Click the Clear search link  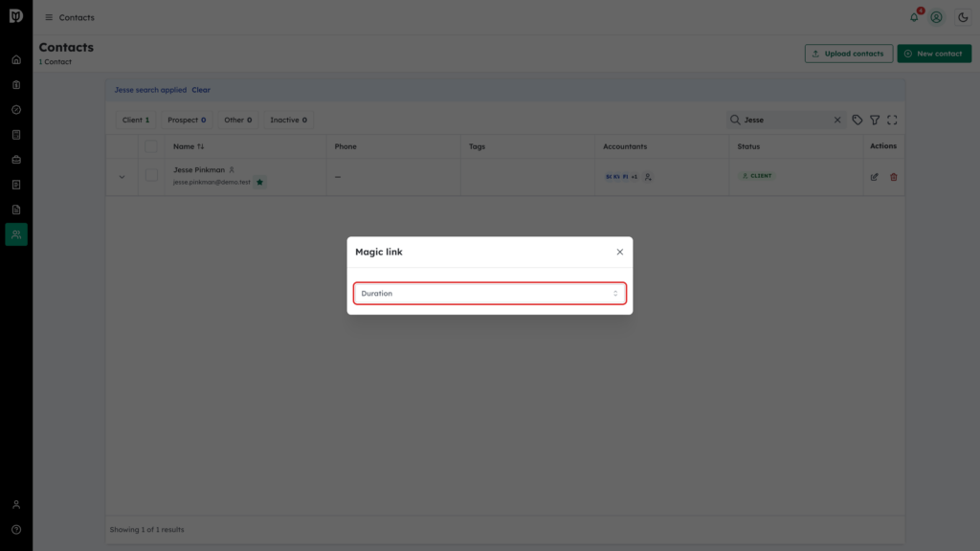pyautogui.click(x=201, y=90)
